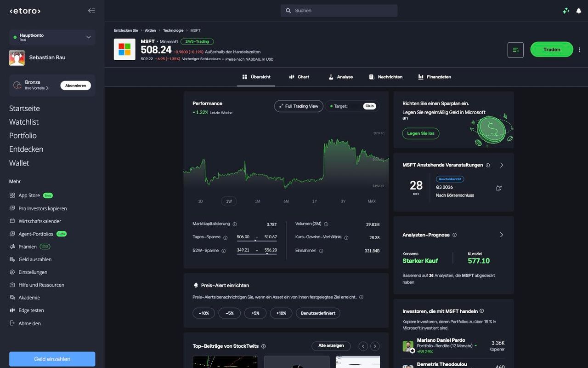Click the Tages-Spanne range bar
Image resolution: width=588 pixels, height=368 pixels.
257,240
